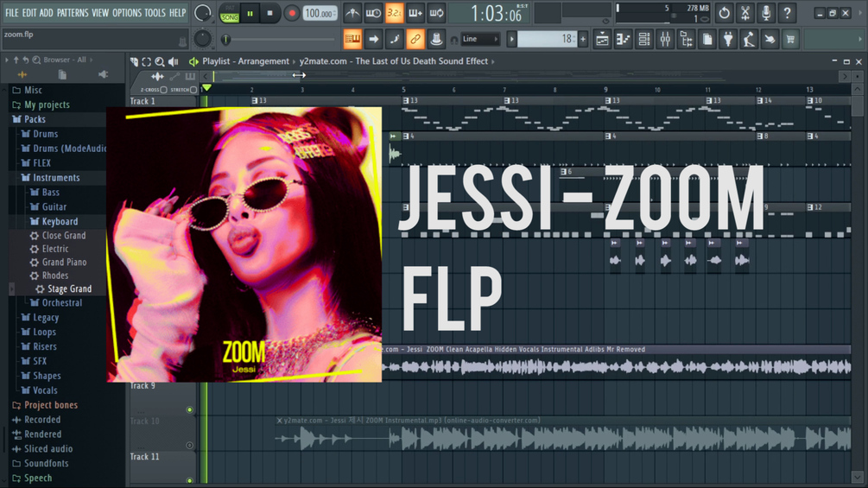
Task: Click the multilink stamp icon
Action: (x=436, y=39)
